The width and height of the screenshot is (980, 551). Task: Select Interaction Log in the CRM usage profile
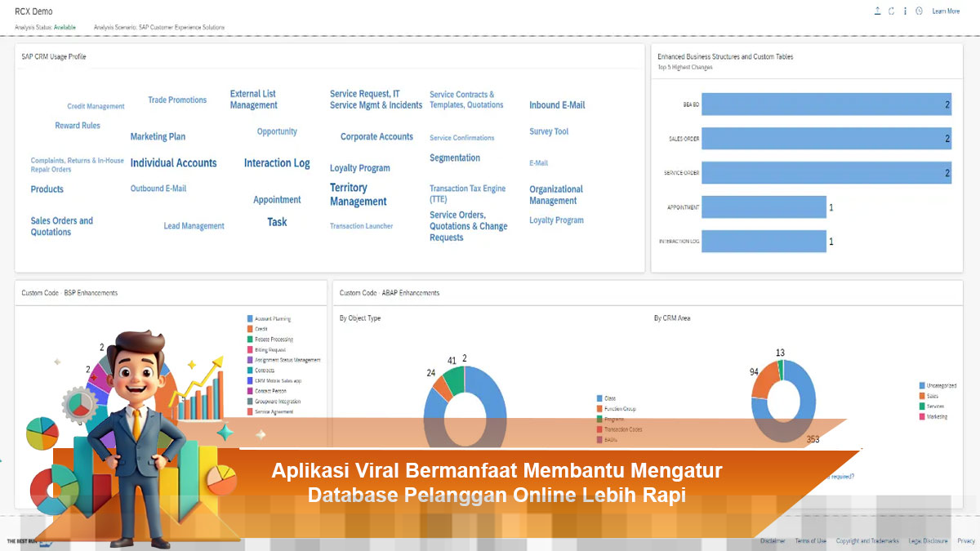click(x=276, y=163)
